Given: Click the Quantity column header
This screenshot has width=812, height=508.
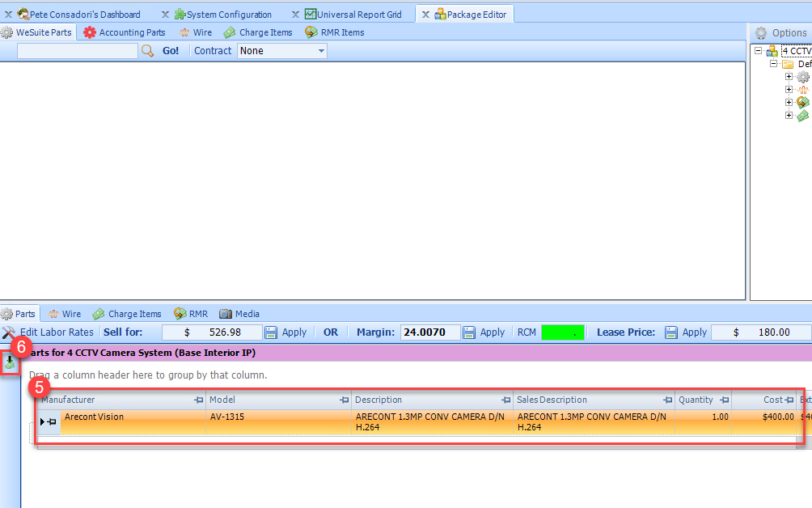Looking at the screenshot, I should coord(704,400).
